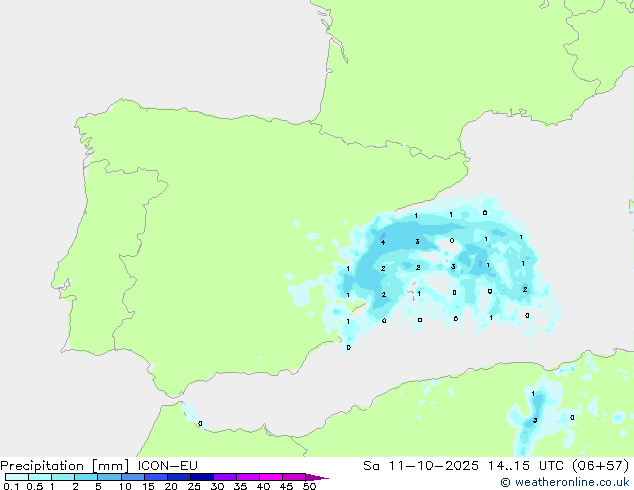The width and height of the screenshot is (634, 490).
Task: Select the 35–40 mm legend color swatch
Action: coord(248,477)
